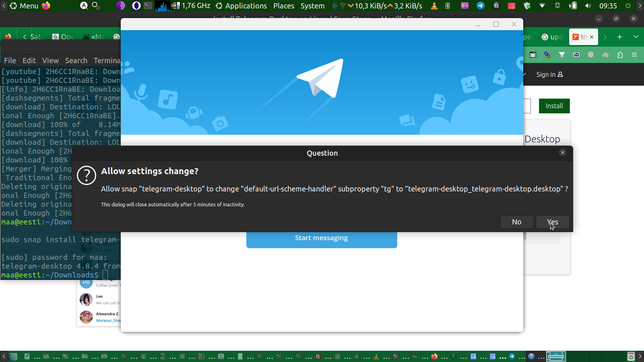Open the trash applet in bottom panel
This screenshot has width=644, height=362.
pyautogui.click(x=631, y=356)
